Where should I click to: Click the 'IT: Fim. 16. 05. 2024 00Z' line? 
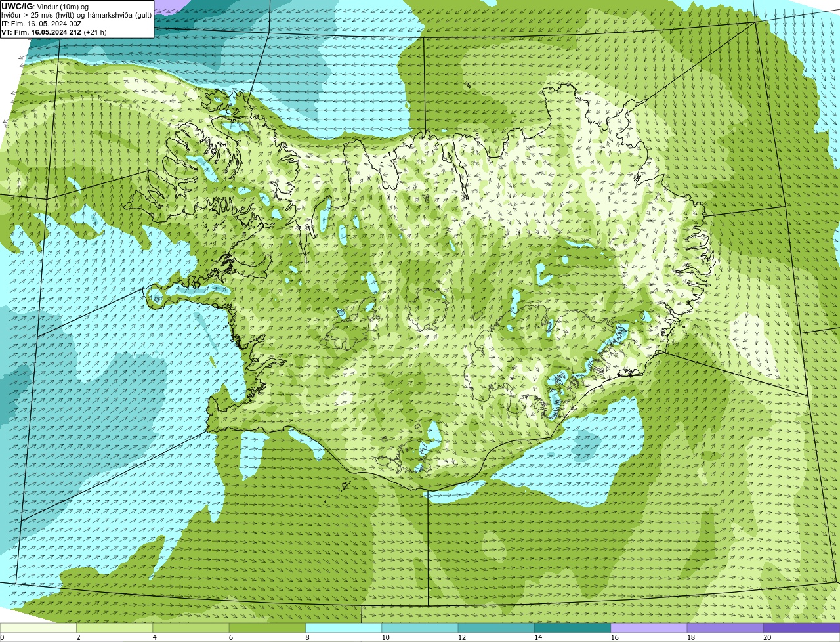tap(41, 24)
